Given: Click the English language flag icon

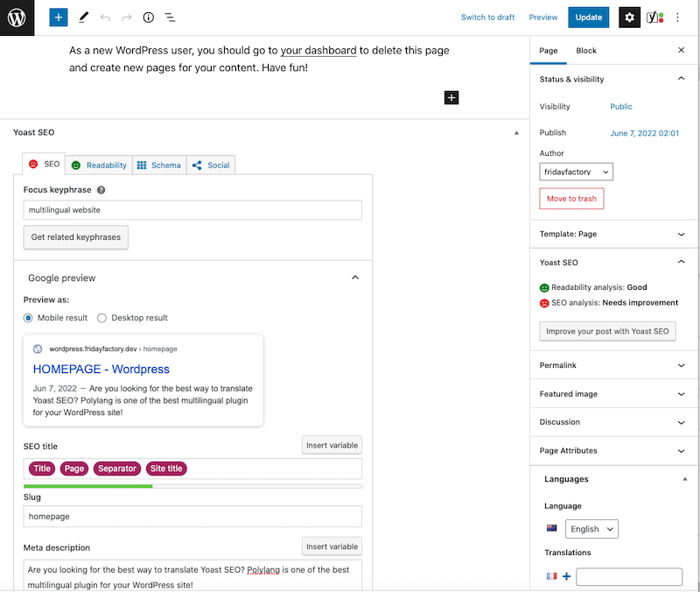Looking at the screenshot, I should (552, 528).
